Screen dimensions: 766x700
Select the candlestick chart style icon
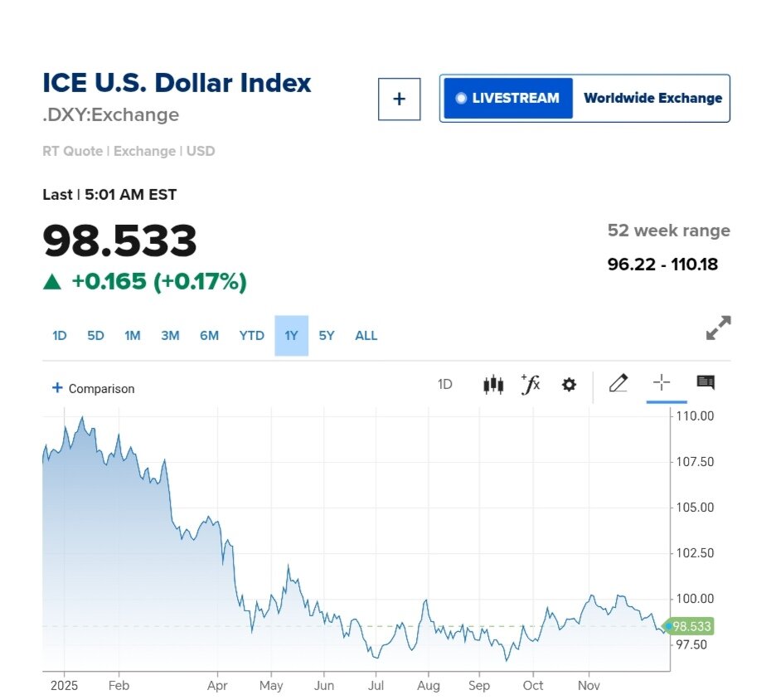(494, 384)
